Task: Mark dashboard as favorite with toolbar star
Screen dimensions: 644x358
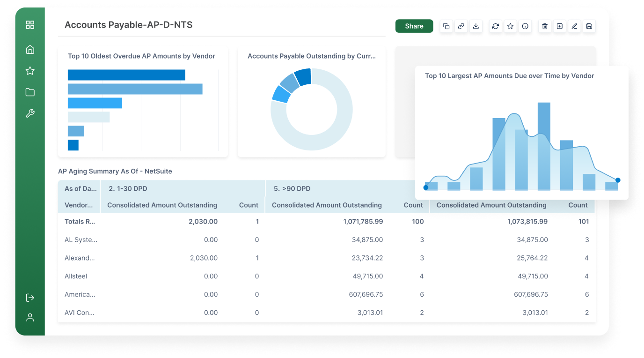Action: click(x=511, y=26)
